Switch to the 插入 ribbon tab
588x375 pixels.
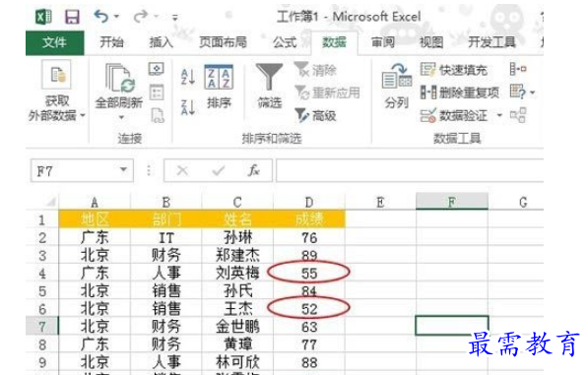coord(162,42)
